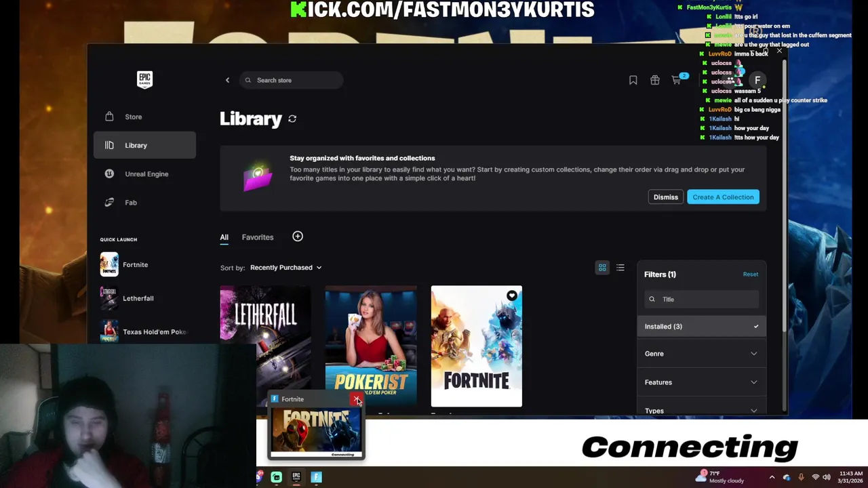Open the Letherfall game card
The height and width of the screenshot is (488, 868).
pos(265,338)
